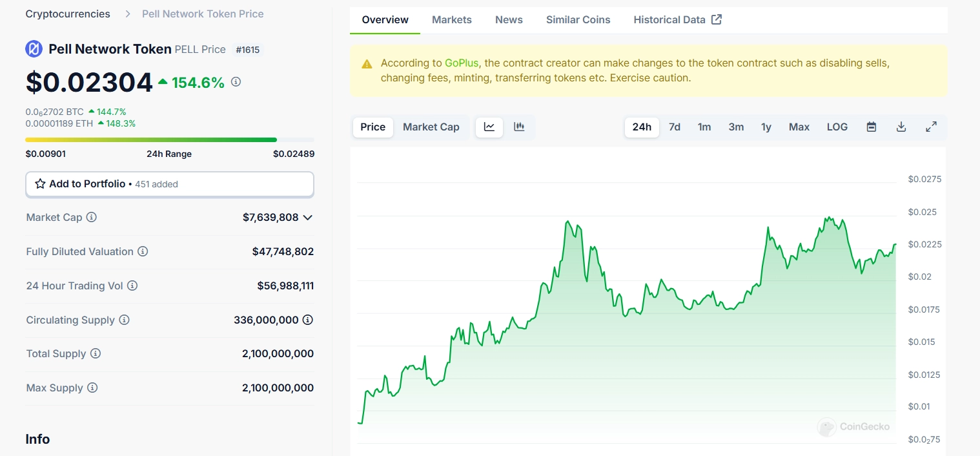Navigate back via the Cryptocurrencies breadcrumb
This screenshot has height=456, width=980.
tap(67, 13)
